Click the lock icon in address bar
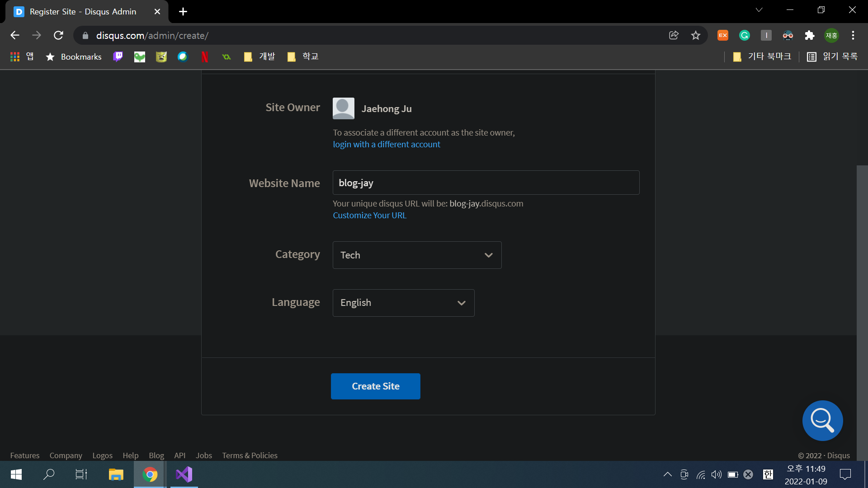This screenshot has width=868, height=488. click(x=85, y=35)
